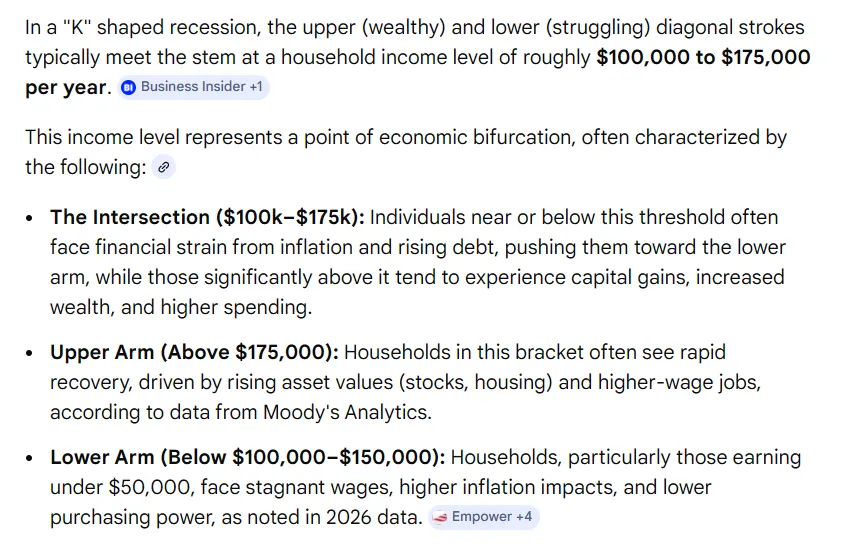Click the Business Insider logo icon
The height and width of the screenshot is (546, 848).
tap(128, 87)
